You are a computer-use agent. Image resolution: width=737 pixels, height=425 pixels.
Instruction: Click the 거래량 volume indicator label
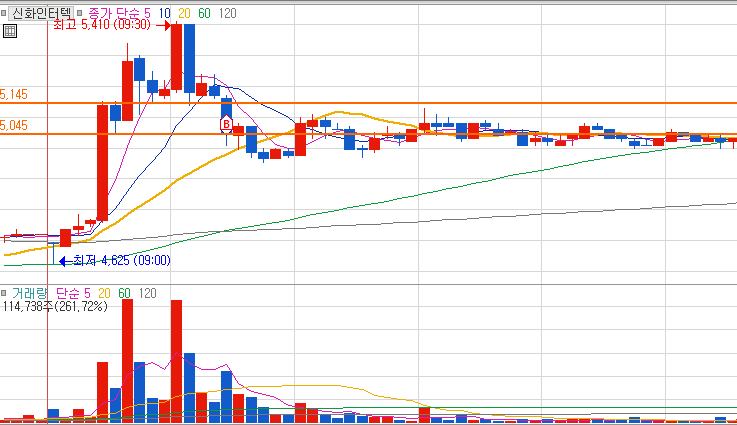(x=30, y=293)
